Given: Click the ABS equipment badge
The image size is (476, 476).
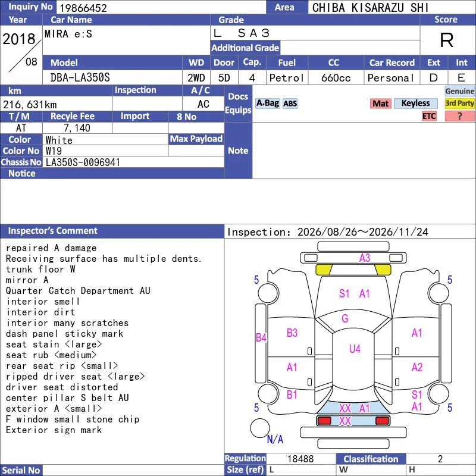Looking at the screenshot, I should tap(290, 104).
